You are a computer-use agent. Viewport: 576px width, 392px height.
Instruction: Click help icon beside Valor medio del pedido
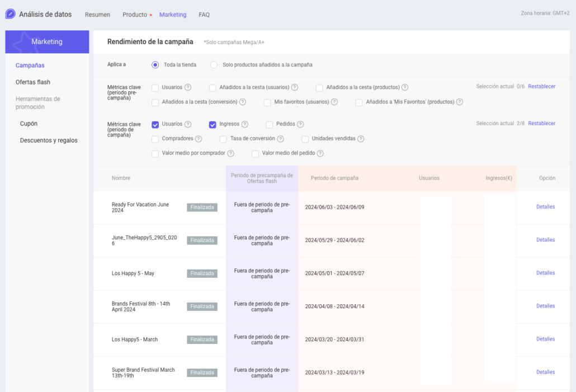click(x=320, y=153)
